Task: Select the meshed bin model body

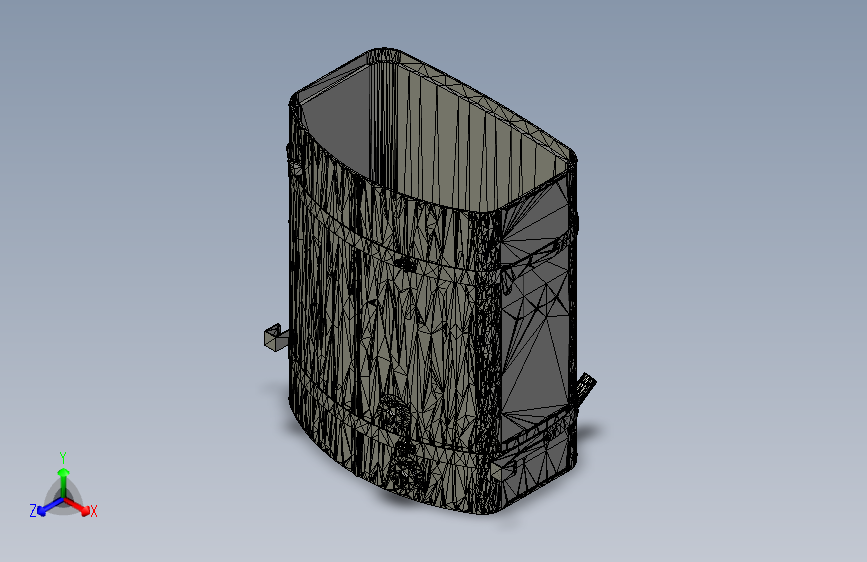Action: 431,282
